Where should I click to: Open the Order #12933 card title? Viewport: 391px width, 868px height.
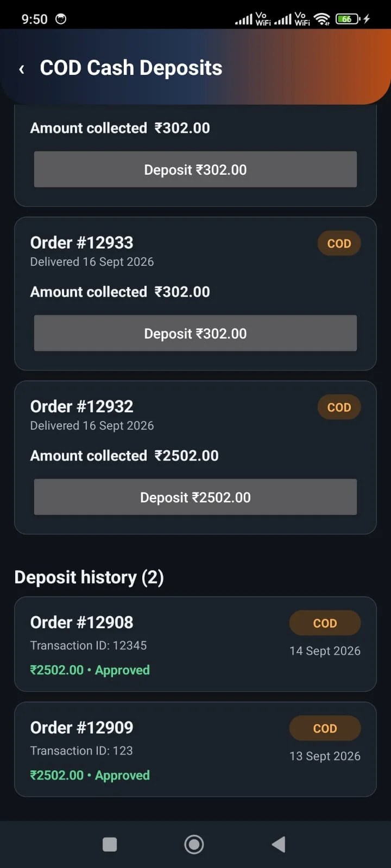click(81, 242)
